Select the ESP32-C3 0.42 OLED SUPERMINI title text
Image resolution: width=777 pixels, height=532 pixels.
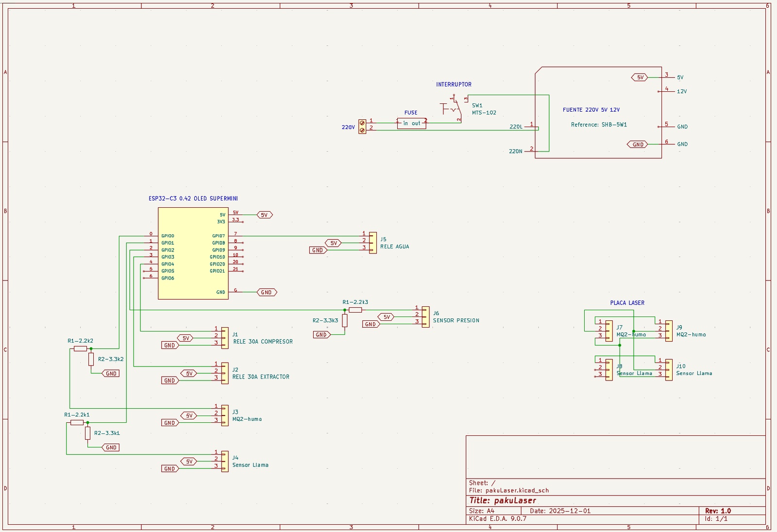coord(193,199)
